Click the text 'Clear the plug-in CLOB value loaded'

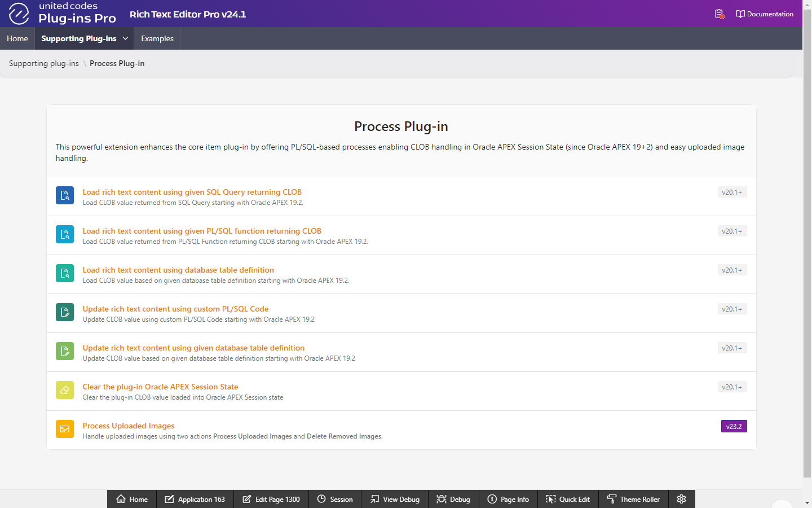pos(136,397)
